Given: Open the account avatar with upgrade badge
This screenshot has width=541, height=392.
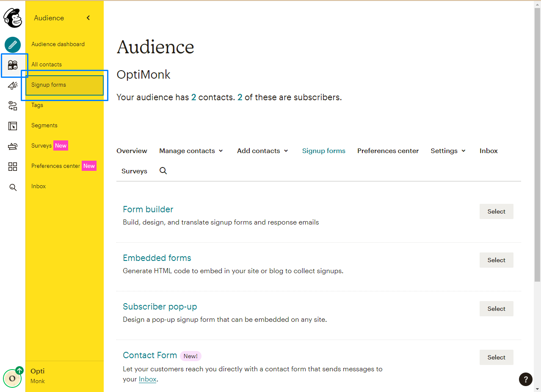Looking at the screenshot, I should pos(13,377).
